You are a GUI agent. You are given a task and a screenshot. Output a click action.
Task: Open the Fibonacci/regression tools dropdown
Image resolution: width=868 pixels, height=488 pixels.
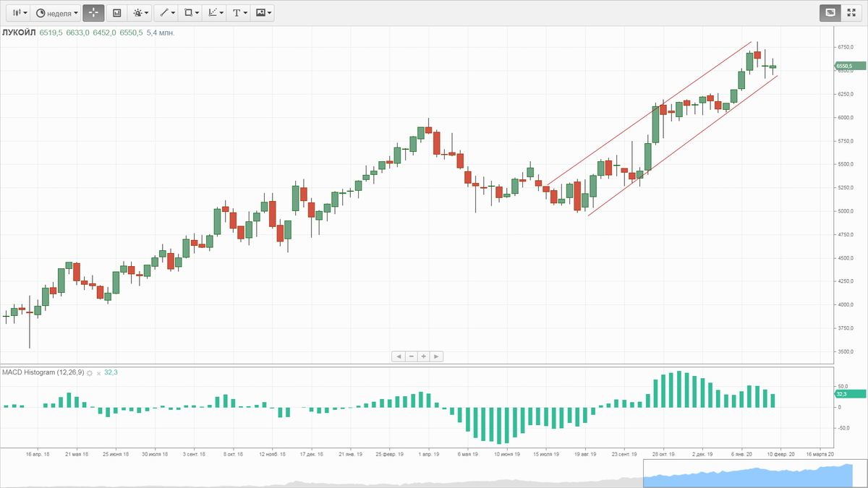click(214, 12)
